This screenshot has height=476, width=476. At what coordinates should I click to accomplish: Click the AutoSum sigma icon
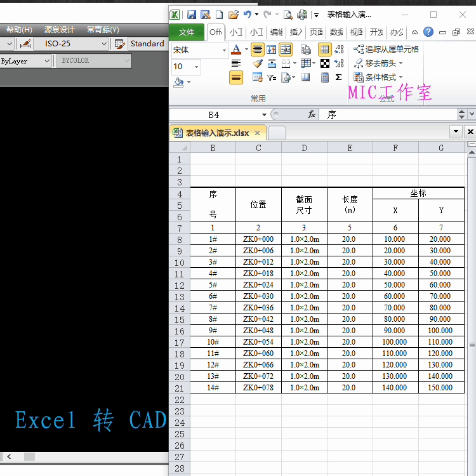[x=339, y=77]
